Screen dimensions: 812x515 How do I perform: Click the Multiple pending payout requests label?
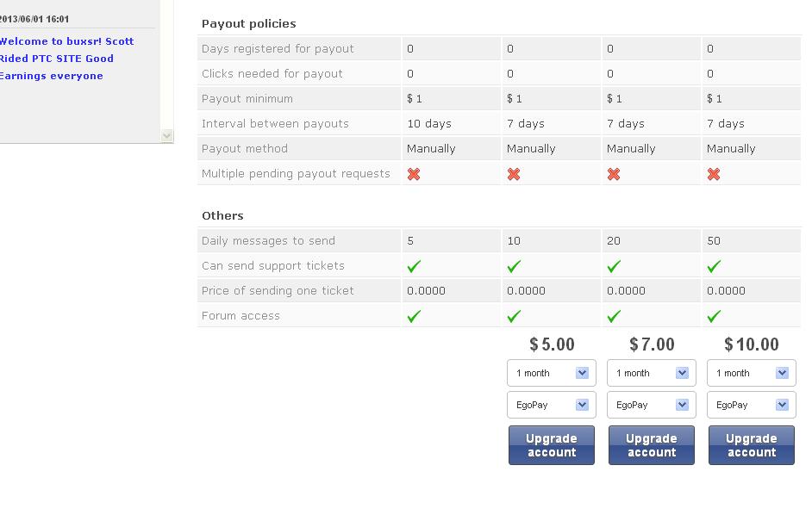point(296,173)
